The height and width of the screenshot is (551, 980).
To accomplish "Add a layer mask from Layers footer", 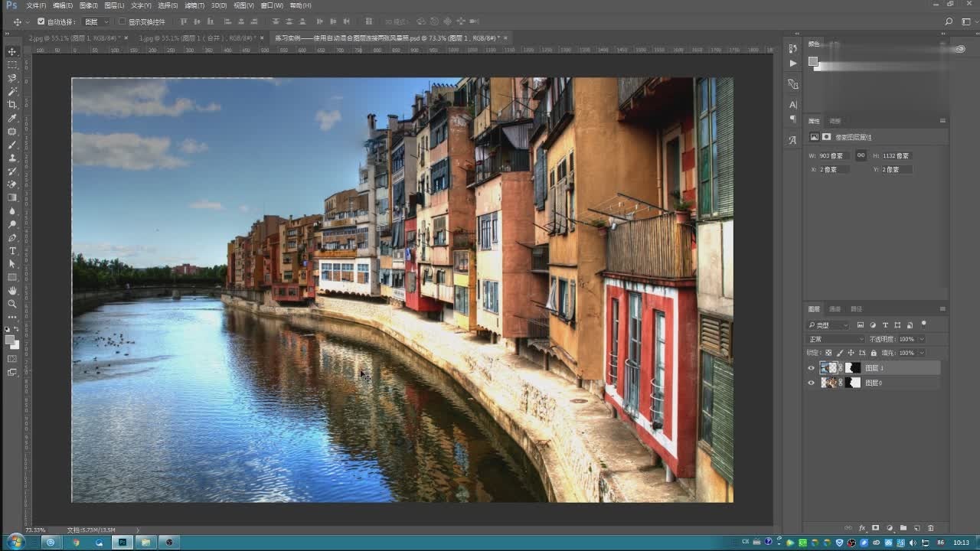I will (875, 528).
